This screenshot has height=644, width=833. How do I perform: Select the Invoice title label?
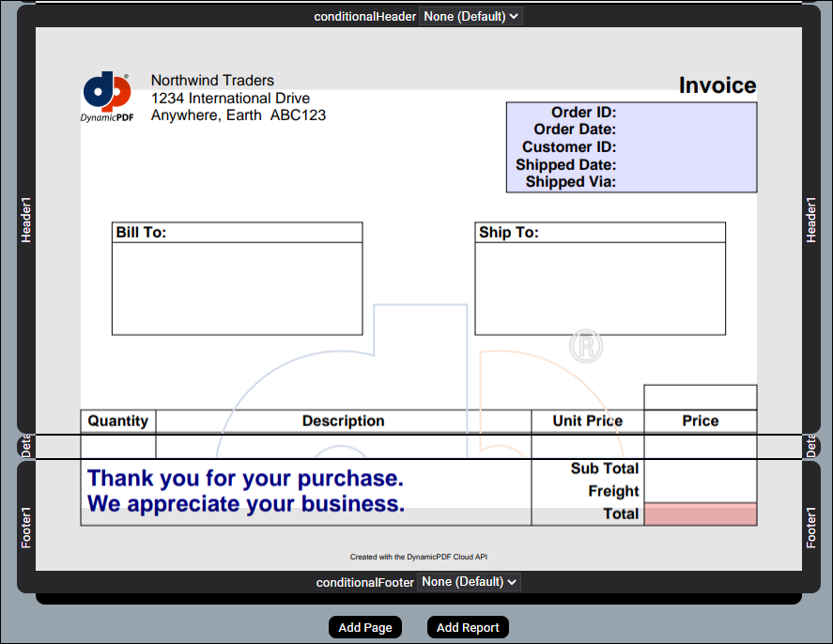tap(717, 85)
